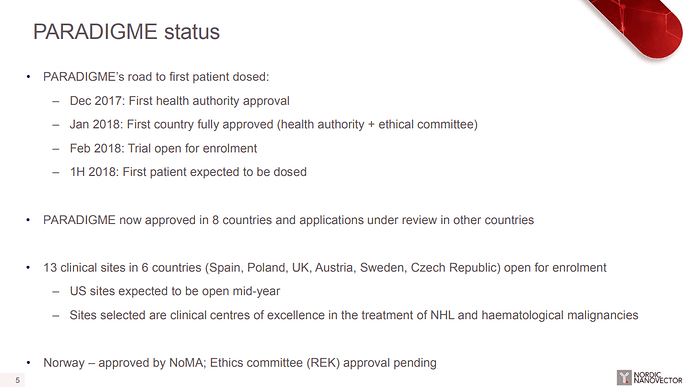Select the road to first patient bullet
This screenshot has width=690, height=392.
coord(156,77)
